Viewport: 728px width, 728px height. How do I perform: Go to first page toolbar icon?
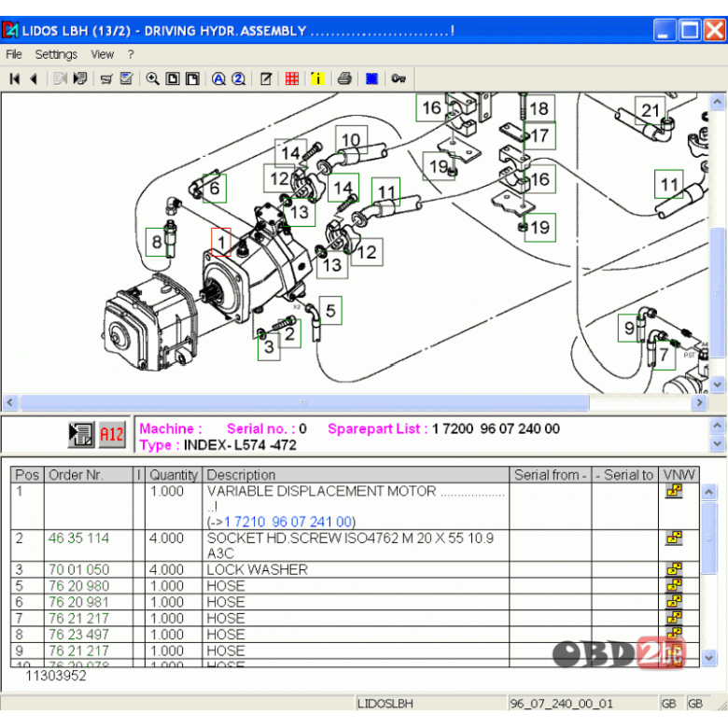pos(15,79)
